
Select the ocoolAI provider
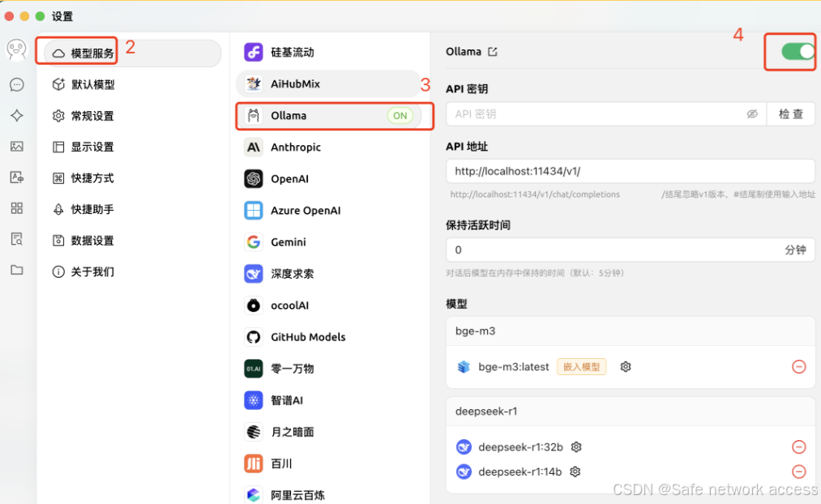pos(329,305)
